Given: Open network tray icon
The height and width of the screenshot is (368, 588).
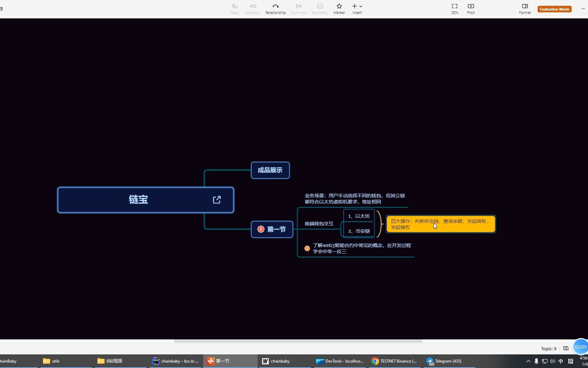Looking at the screenshot, I should click(x=544, y=361).
